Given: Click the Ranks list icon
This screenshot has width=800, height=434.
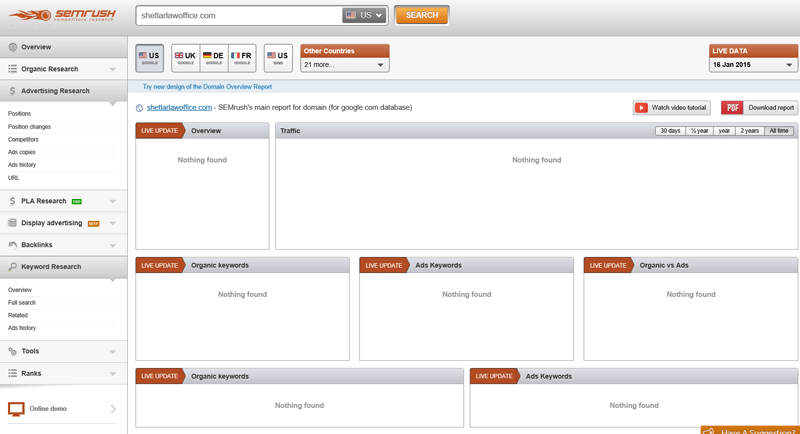Looking at the screenshot, I should 12,373.
